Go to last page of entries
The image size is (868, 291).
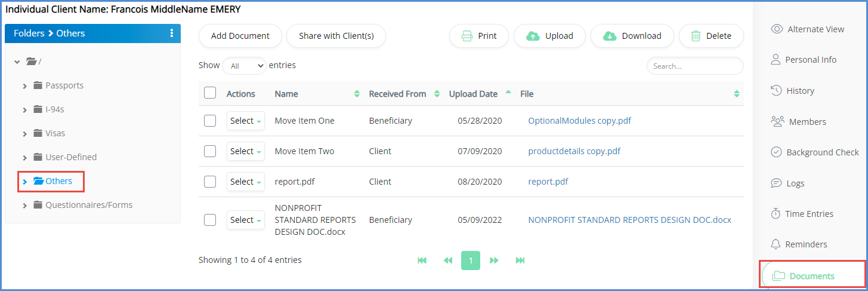pyautogui.click(x=520, y=261)
